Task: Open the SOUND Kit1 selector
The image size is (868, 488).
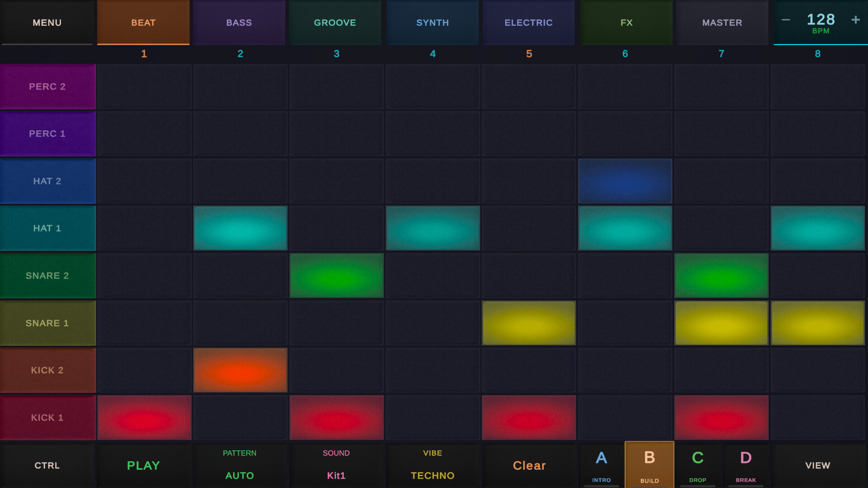Action: tap(336, 465)
